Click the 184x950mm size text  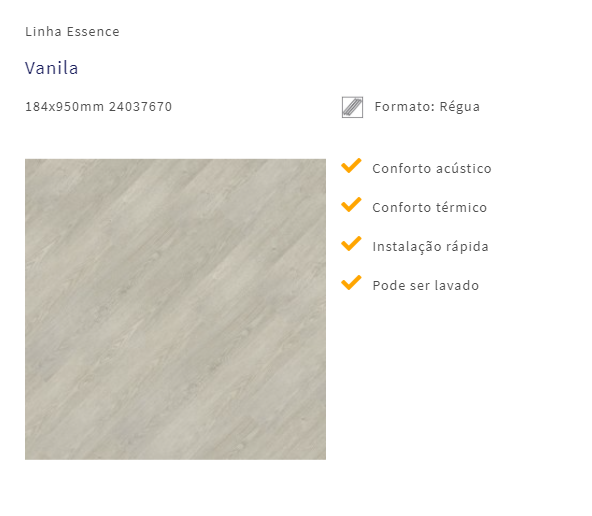pyautogui.click(x=64, y=107)
